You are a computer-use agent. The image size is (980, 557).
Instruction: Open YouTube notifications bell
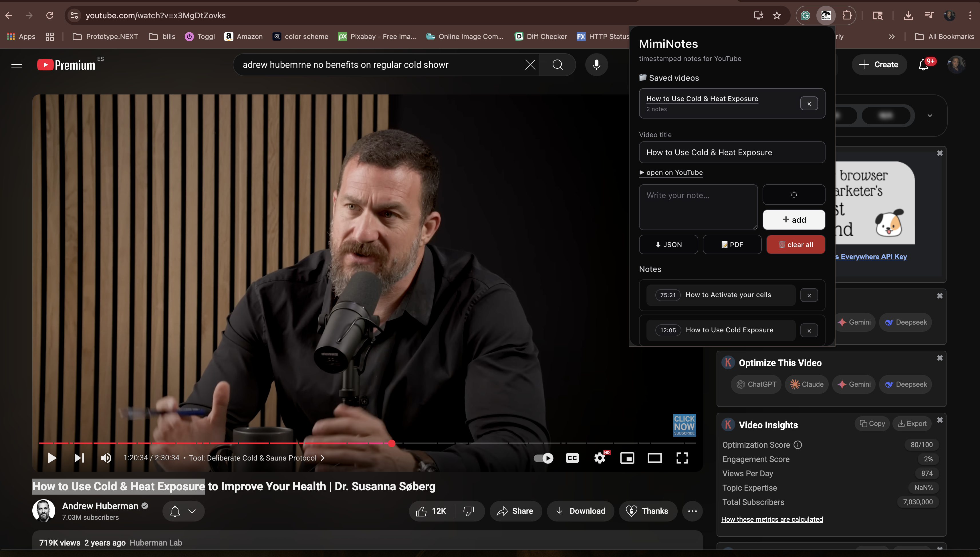point(923,65)
